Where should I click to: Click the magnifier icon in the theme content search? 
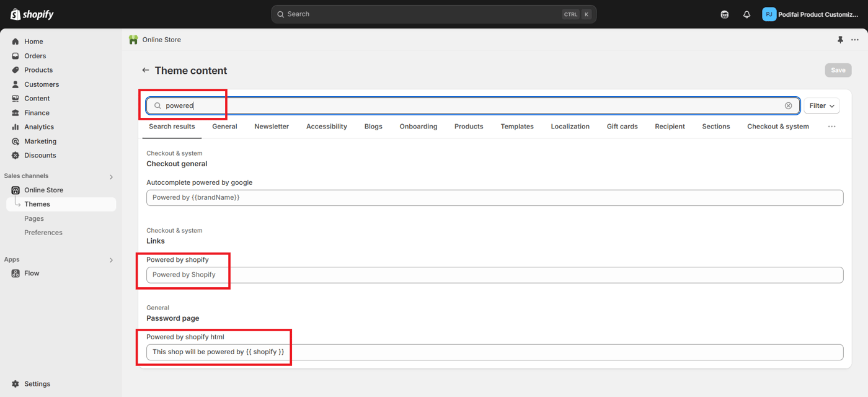[x=157, y=106]
